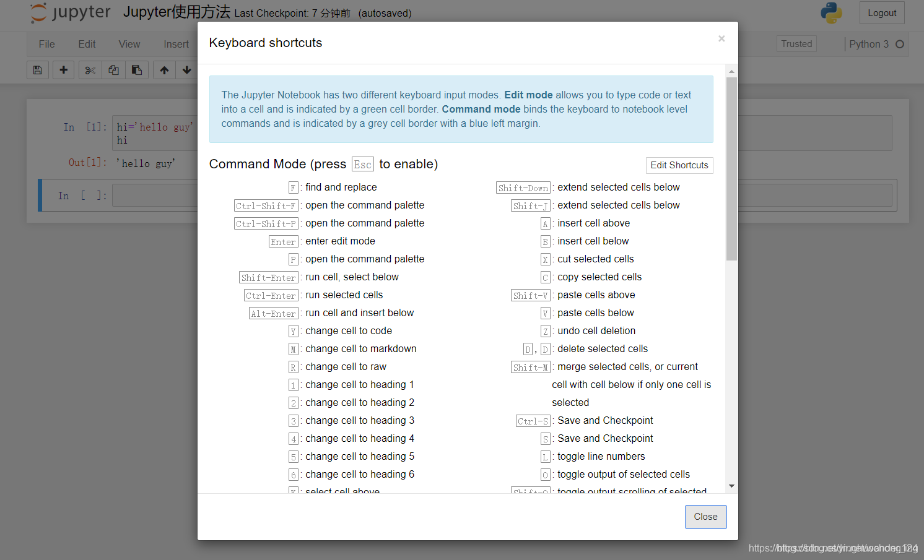The width and height of the screenshot is (924, 560).
Task: Move cell down with the down arrow icon
Action: [x=187, y=70]
